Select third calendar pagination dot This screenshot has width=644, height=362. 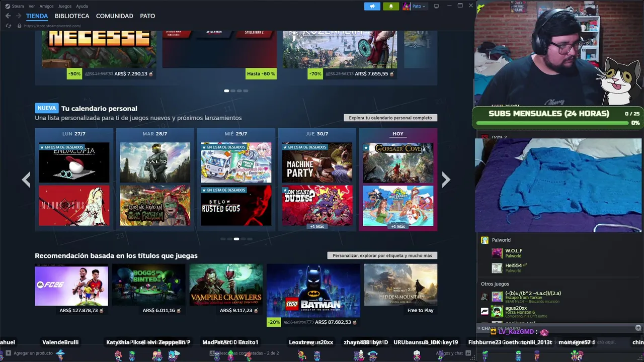236,239
